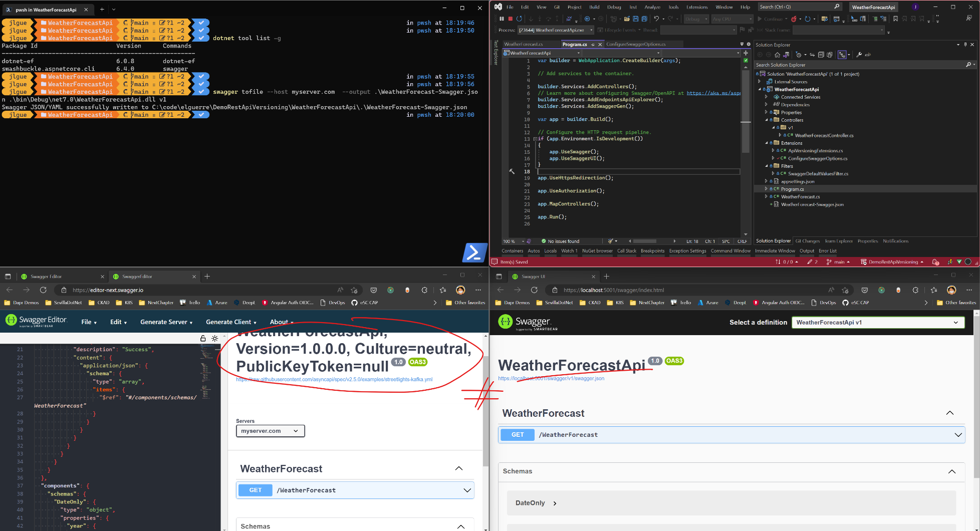Viewport: 980px width, 531px height.
Task: Expand GET /WeatherForecast in Swagger Editor preview
Action: pyautogui.click(x=467, y=490)
